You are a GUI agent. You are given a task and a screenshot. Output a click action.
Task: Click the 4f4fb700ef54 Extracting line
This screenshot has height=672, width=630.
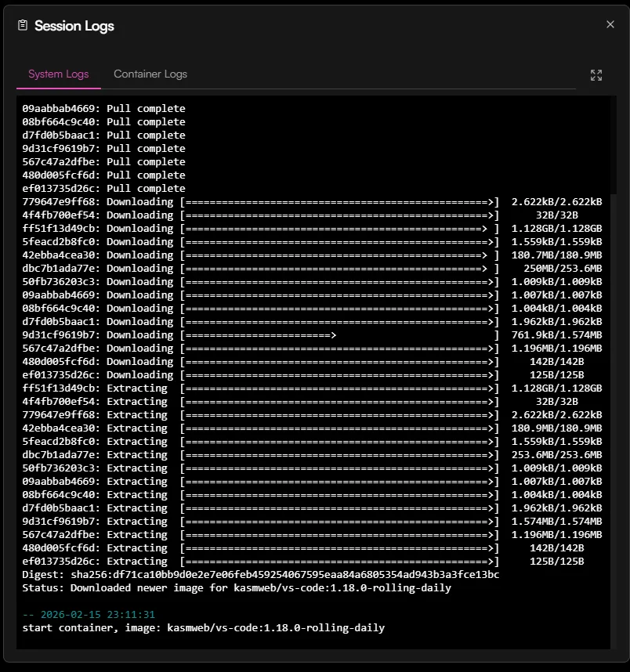click(300, 401)
